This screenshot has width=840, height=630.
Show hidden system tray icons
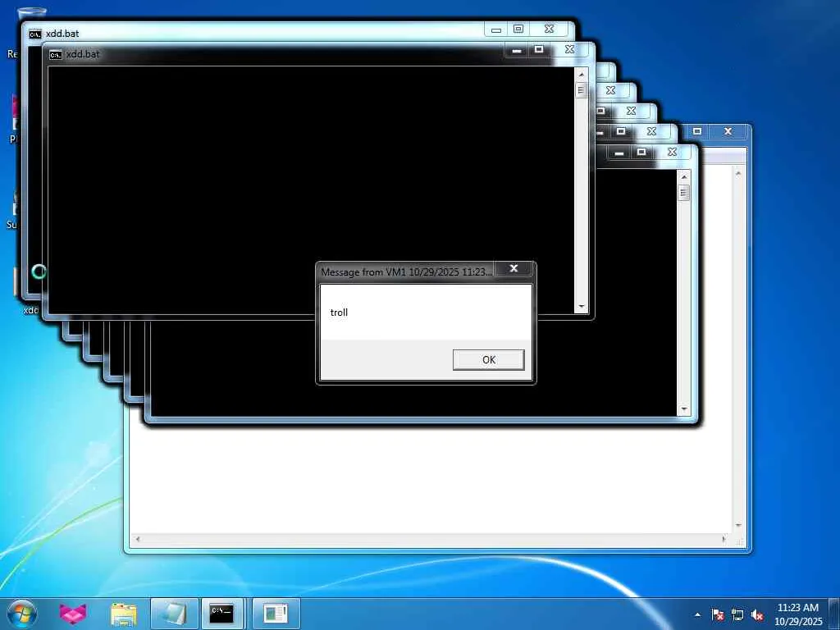click(697, 614)
